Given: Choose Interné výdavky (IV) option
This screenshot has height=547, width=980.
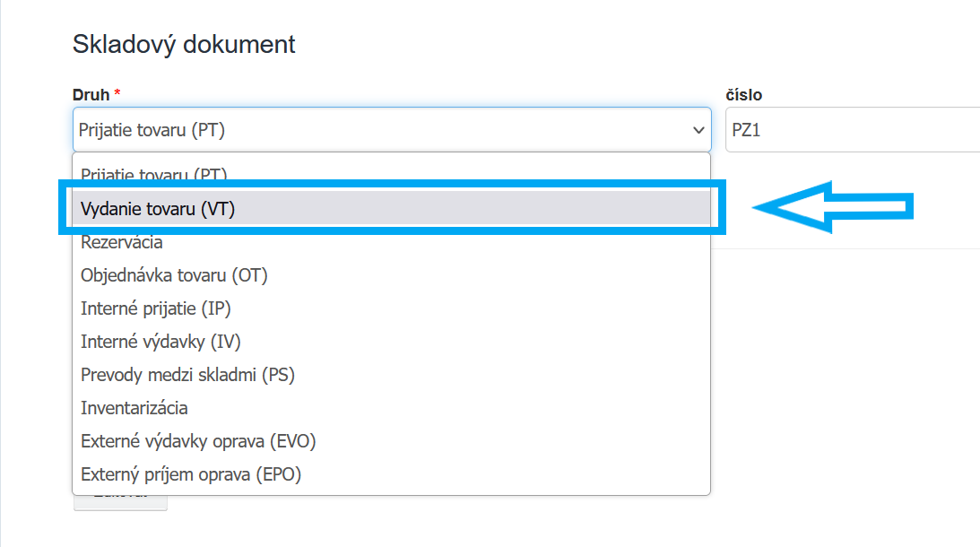Looking at the screenshot, I should [160, 342].
